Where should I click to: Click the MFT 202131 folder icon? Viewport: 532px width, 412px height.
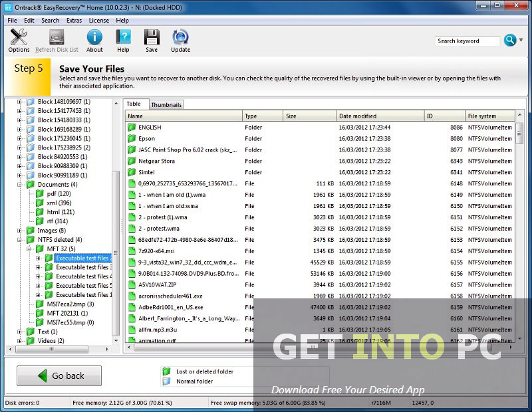[40, 313]
